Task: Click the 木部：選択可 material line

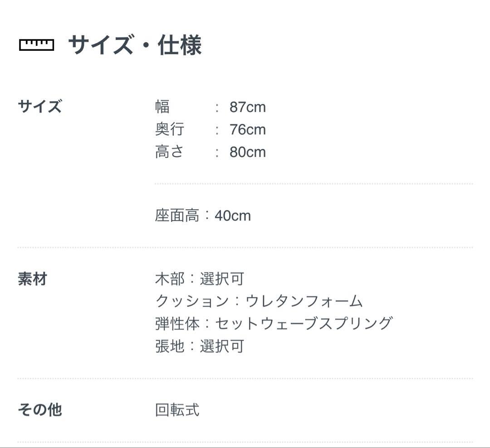Action: click(x=200, y=279)
